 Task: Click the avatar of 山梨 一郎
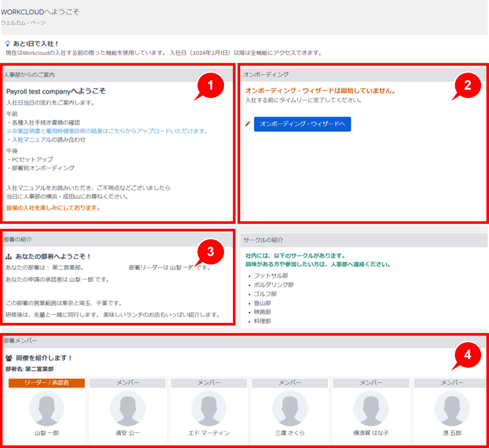point(47,408)
